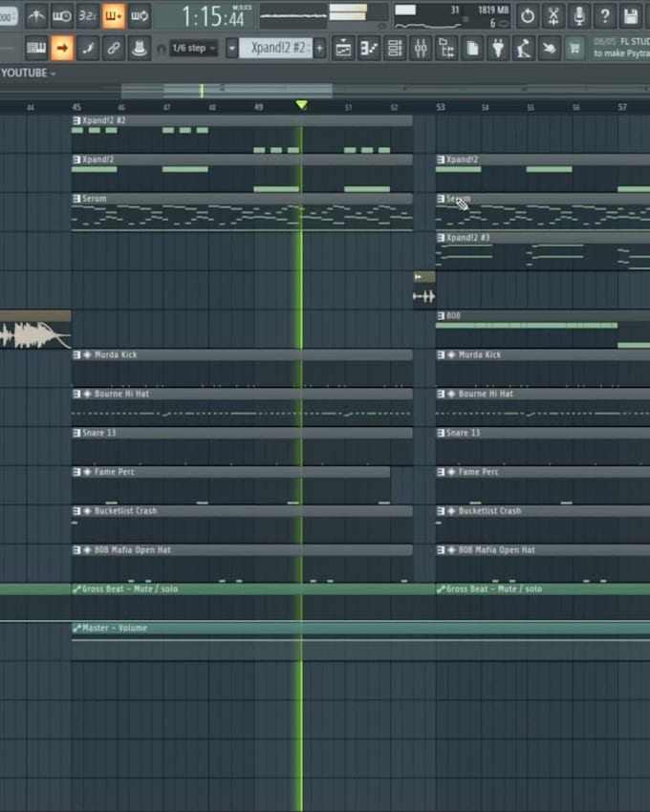
Task: Toggle note grouping link button
Action: [114, 48]
